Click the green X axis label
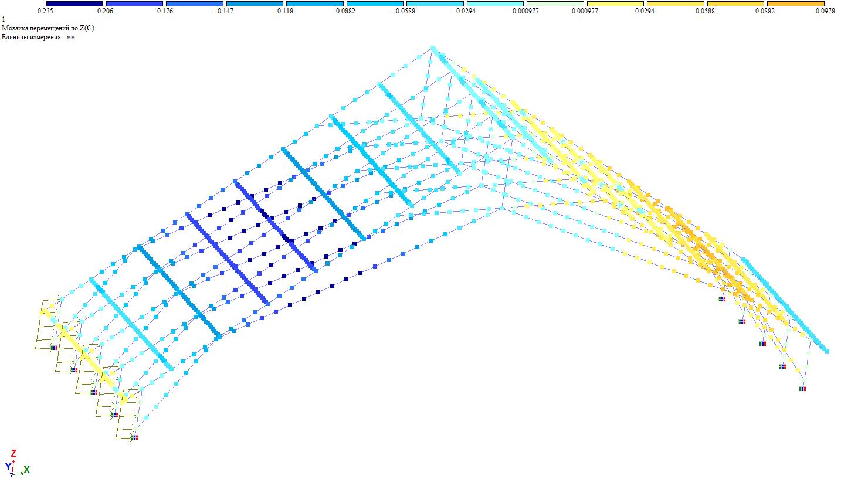Image resolution: width=868 pixels, height=486 pixels. point(27,470)
